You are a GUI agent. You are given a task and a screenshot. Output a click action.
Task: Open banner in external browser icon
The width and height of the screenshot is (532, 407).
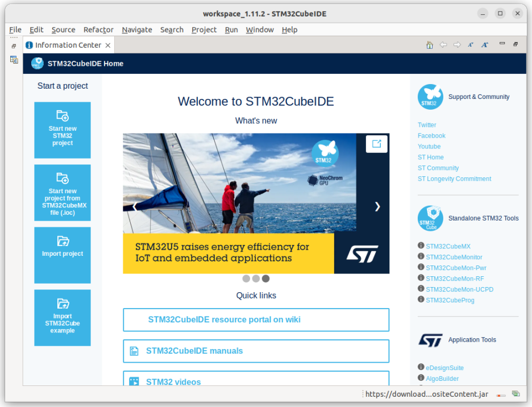point(377,144)
